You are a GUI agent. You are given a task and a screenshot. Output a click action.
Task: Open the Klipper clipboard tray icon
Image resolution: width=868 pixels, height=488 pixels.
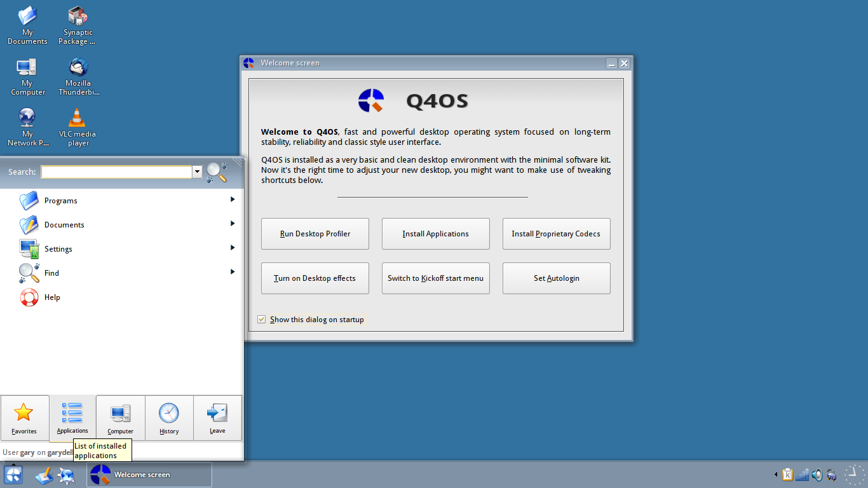tap(788, 475)
